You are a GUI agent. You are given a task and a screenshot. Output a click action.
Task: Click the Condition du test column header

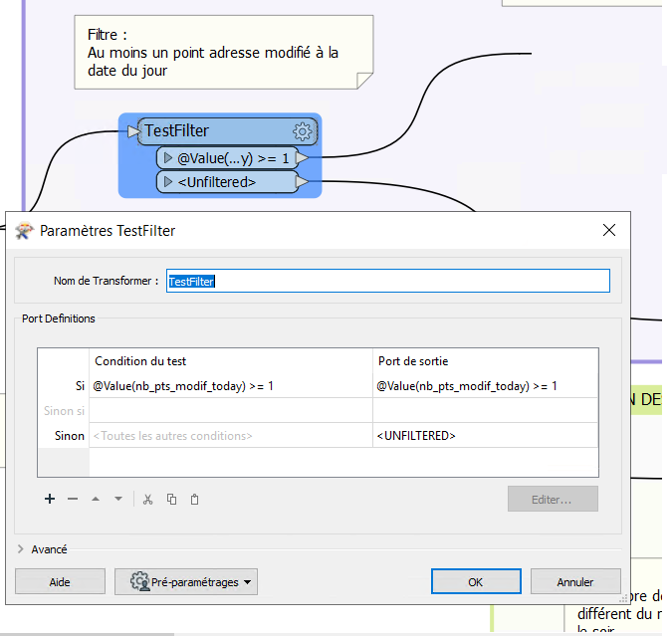point(231,361)
